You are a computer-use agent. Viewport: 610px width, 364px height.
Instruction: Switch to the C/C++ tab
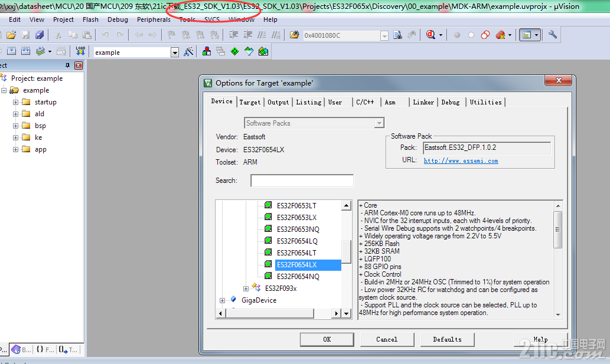pos(365,102)
